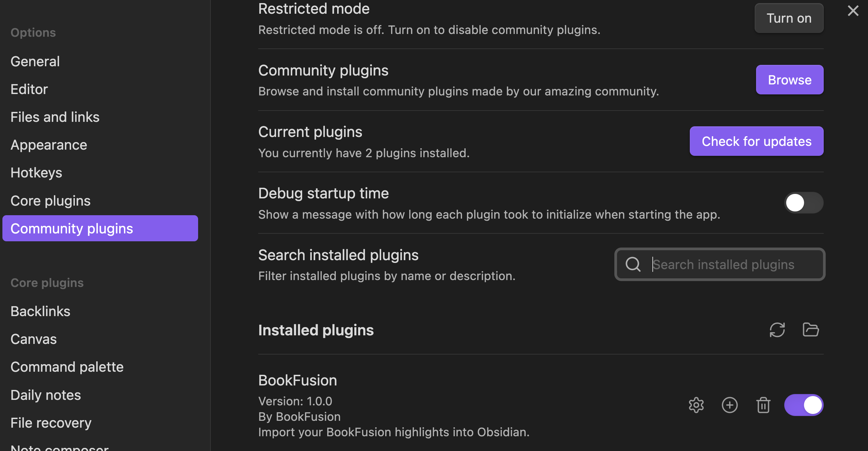Go to Files and links settings
The width and height of the screenshot is (868, 451).
click(100, 117)
